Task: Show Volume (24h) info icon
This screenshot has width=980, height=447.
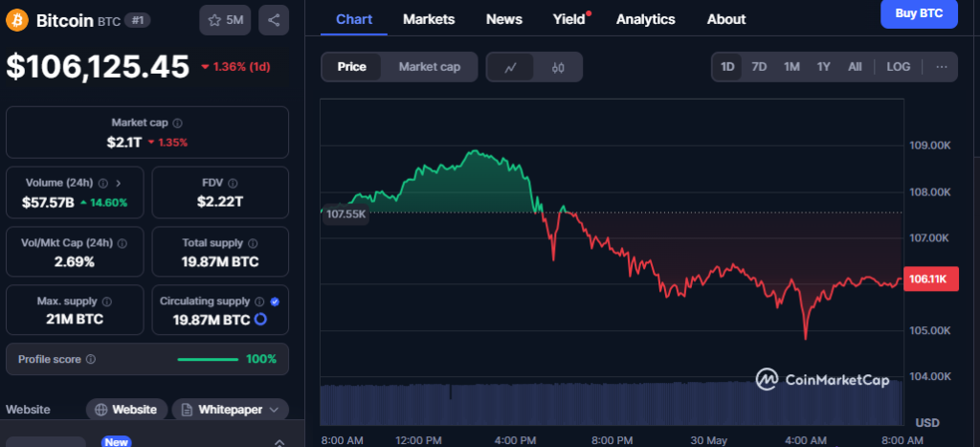Action: pos(102,183)
